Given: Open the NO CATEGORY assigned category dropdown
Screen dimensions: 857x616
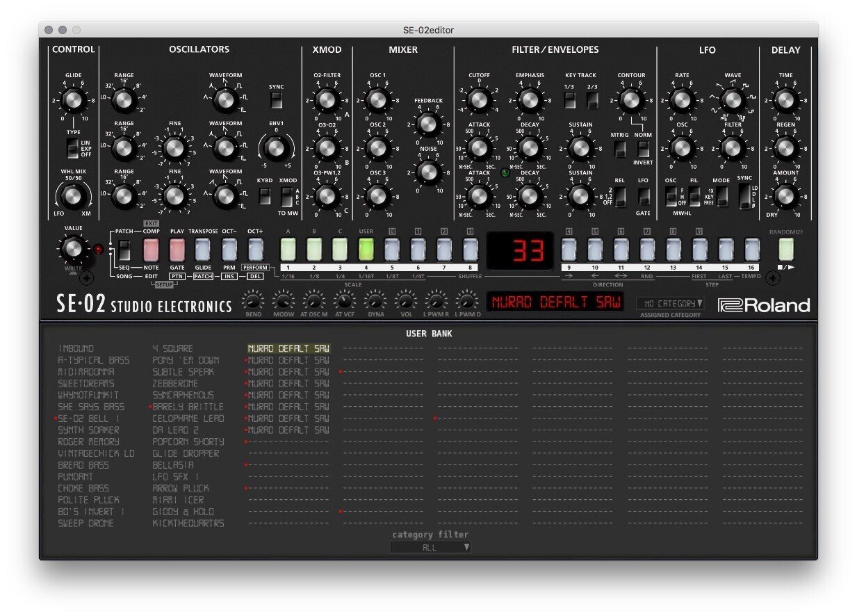Looking at the screenshot, I should point(670,304).
